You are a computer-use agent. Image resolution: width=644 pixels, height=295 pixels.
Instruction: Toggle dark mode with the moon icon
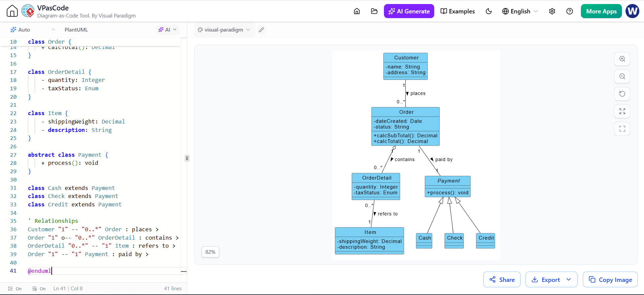[x=489, y=11]
